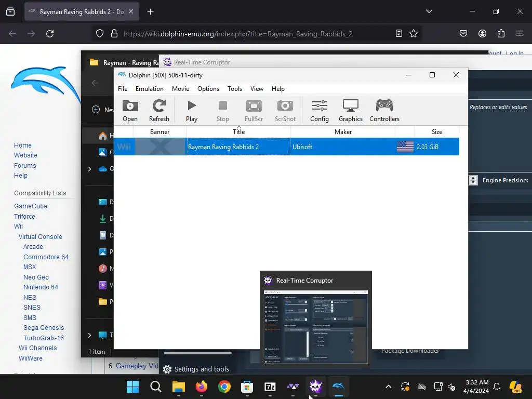This screenshot has height=399, width=532.
Task: List all tabs dropdown arrow in Firefox
Action: click(429, 11)
